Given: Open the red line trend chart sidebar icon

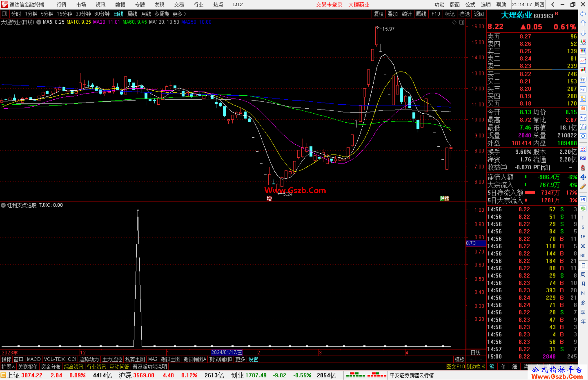Looking at the screenshot, I should (583, 61).
